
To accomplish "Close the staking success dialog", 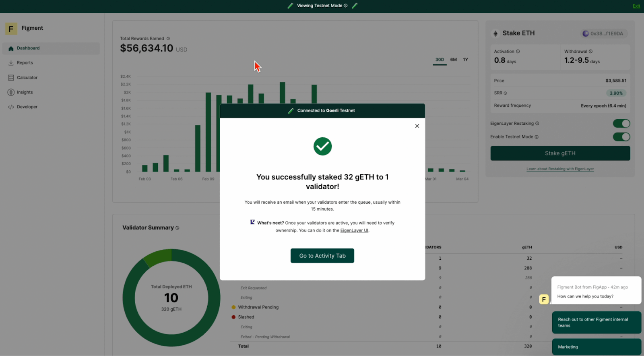I will point(417,126).
